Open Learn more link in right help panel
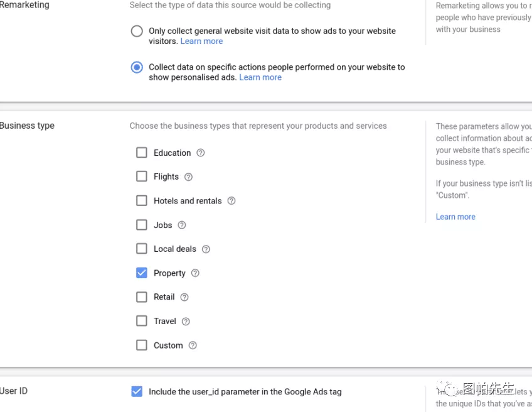Viewport: 532px width, 412px height. (455, 217)
